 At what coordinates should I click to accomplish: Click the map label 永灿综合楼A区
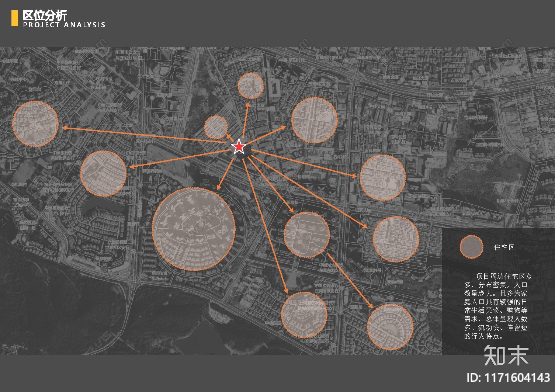pos(329,58)
